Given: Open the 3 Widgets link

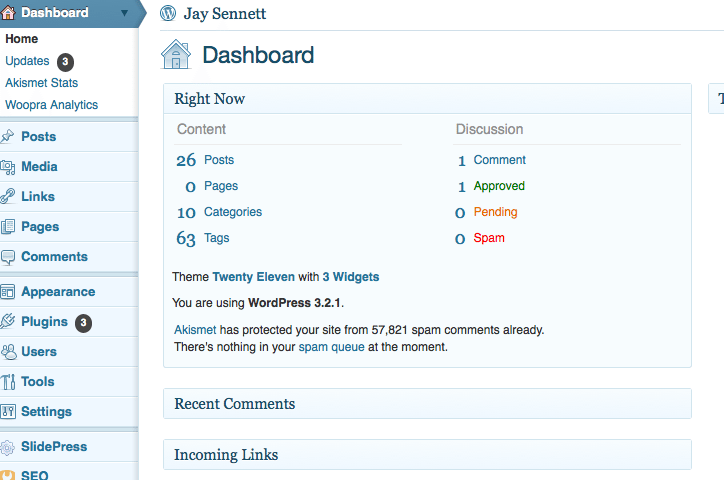Looking at the screenshot, I should pyautogui.click(x=351, y=277).
